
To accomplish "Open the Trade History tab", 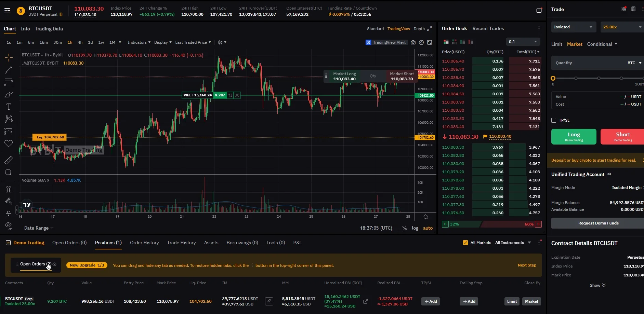I will [x=181, y=243].
